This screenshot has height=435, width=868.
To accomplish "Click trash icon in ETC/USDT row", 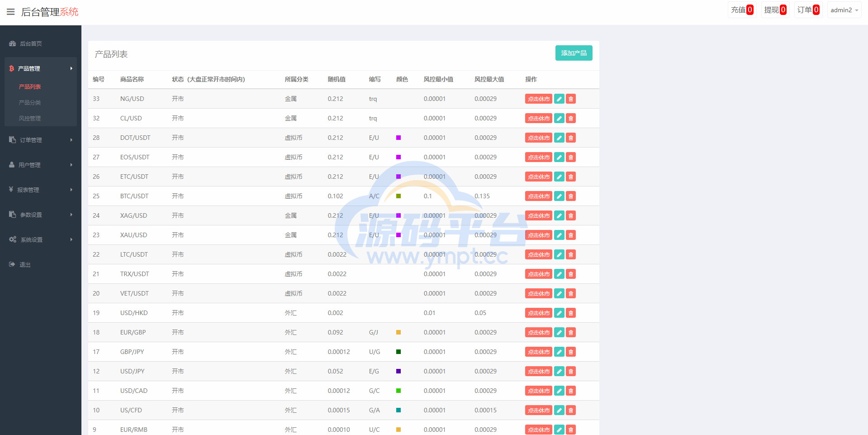I will (571, 177).
